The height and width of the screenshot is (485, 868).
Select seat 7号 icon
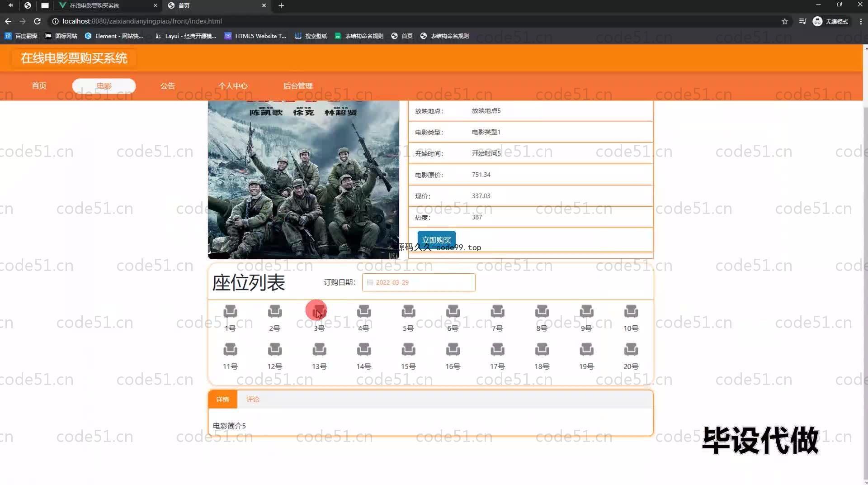click(497, 311)
